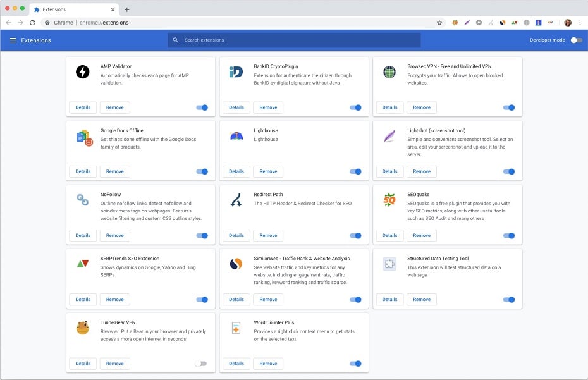Open TunnelBear VPN Details
Image resolution: width=588 pixels, height=380 pixels.
pos(83,364)
